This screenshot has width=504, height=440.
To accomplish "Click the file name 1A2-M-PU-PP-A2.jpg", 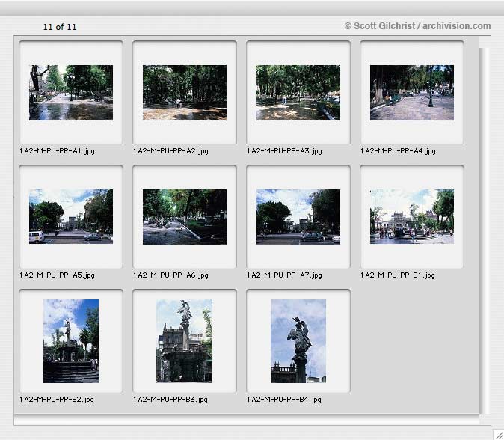I will tap(170, 151).
